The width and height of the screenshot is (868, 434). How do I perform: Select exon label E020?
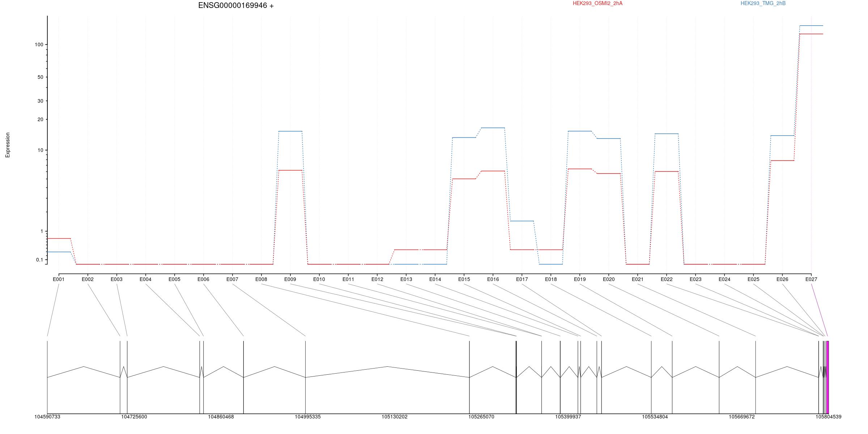609,279
